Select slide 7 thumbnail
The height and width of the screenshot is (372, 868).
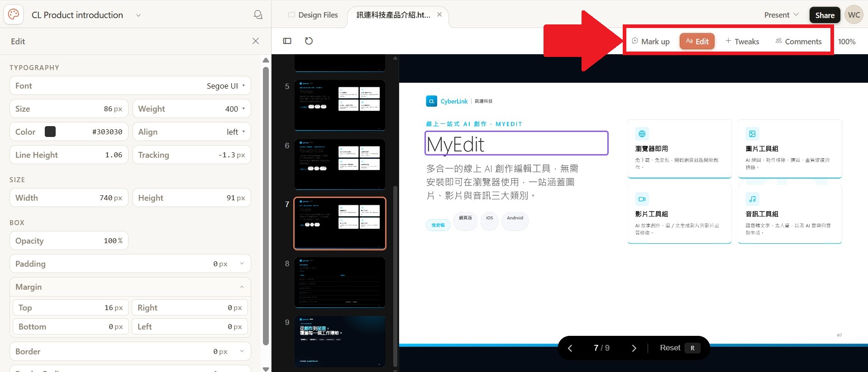pyautogui.click(x=340, y=223)
